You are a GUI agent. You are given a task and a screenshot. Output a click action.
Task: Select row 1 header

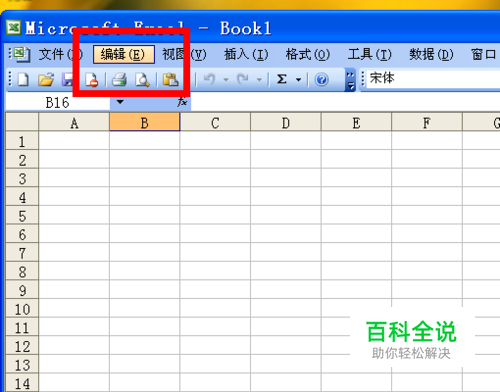click(22, 140)
